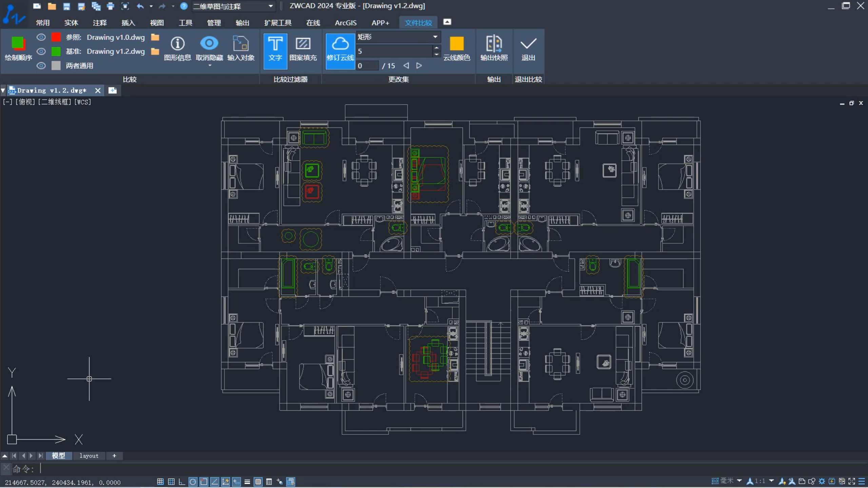Browse folder for the 参照 Drawing v1.0.dwg file
Image resolution: width=868 pixels, height=488 pixels.
click(155, 37)
